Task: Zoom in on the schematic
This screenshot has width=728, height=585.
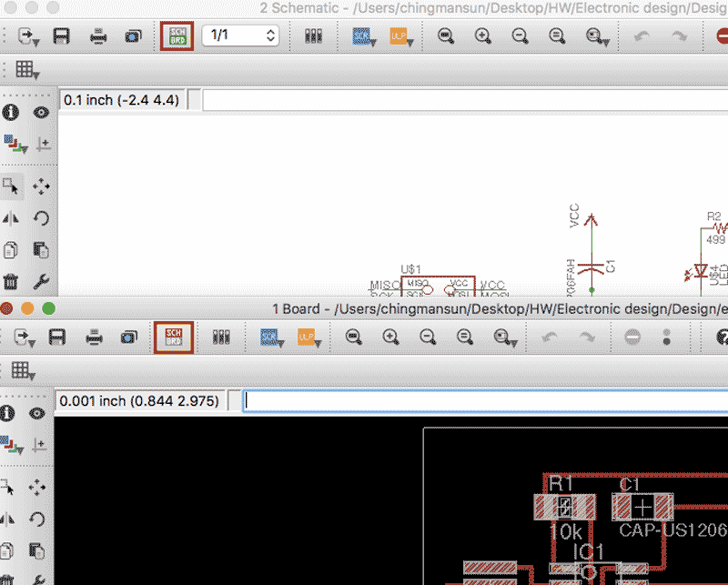Action: coord(483,35)
